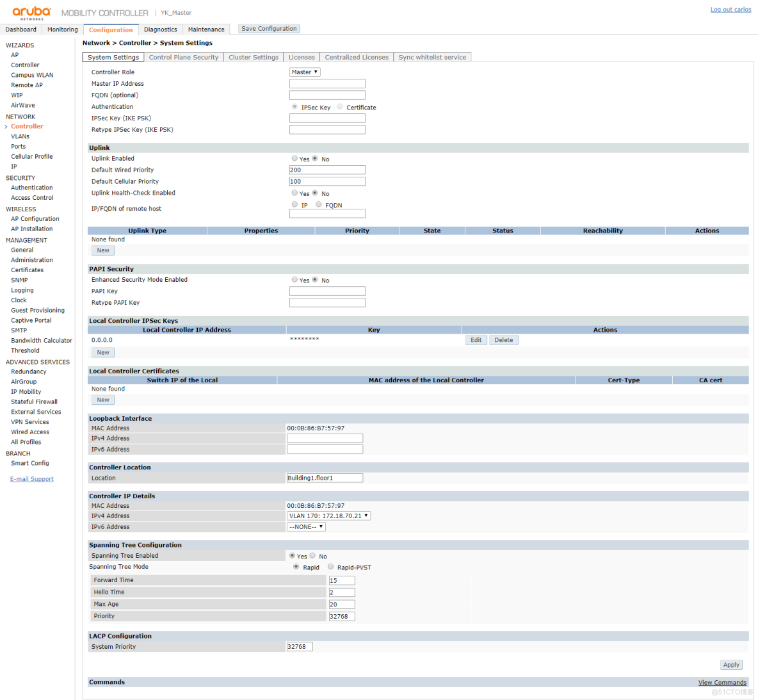The height and width of the screenshot is (700, 758).
Task: Open VPN Services in sidebar
Action: point(30,422)
